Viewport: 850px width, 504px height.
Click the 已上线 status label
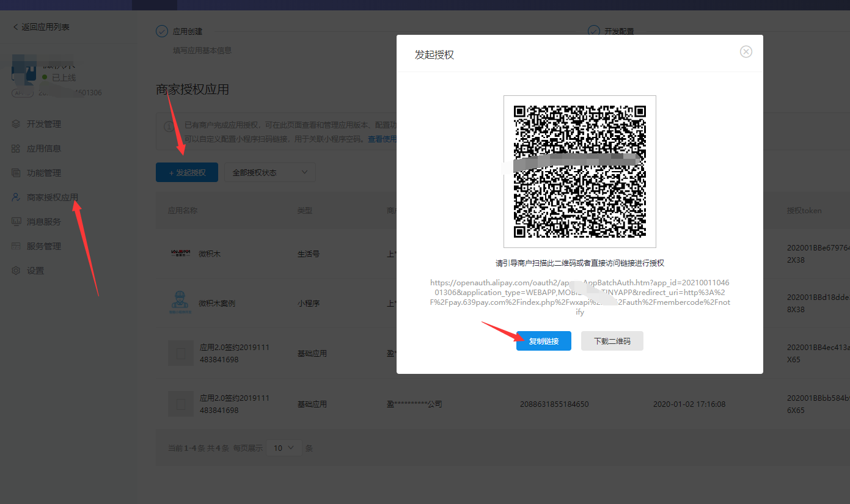[x=64, y=78]
